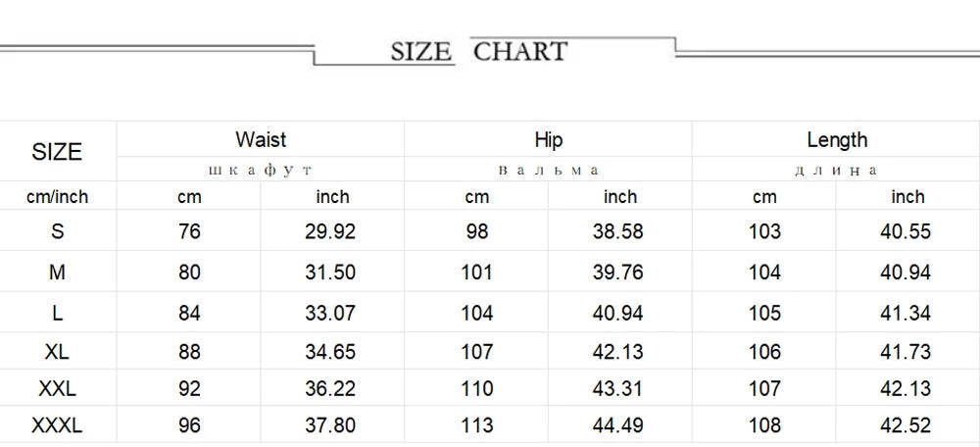This screenshot has width=980, height=447.
Task: Click the length value 108 cm
Action: [764, 425]
